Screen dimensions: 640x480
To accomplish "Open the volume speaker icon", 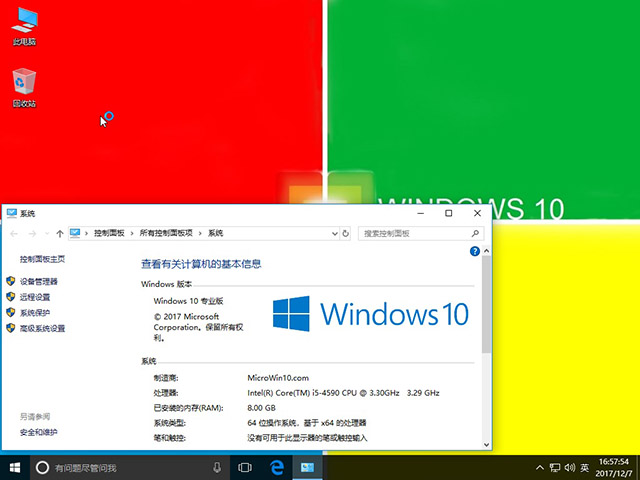I will [x=569, y=468].
